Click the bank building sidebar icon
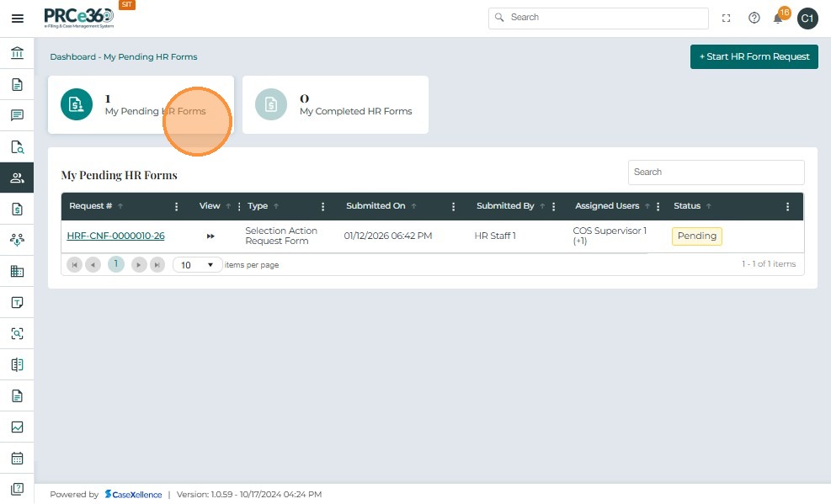This screenshot has width=831, height=504. 17,53
